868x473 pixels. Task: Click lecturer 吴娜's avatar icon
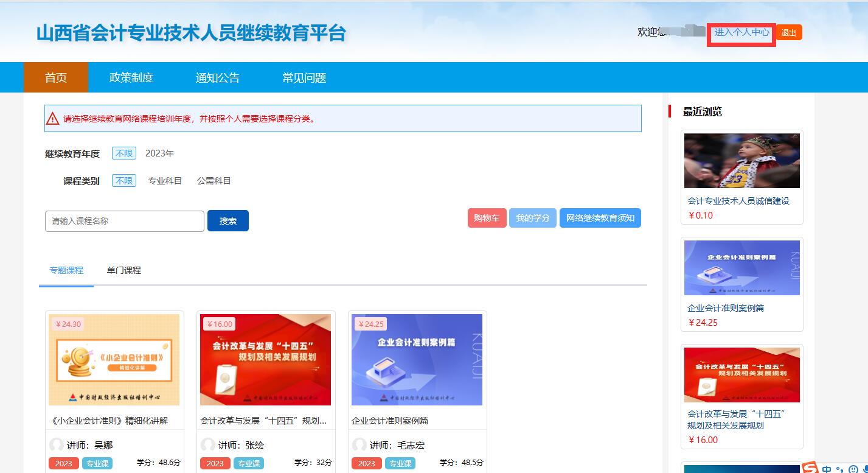click(57, 445)
